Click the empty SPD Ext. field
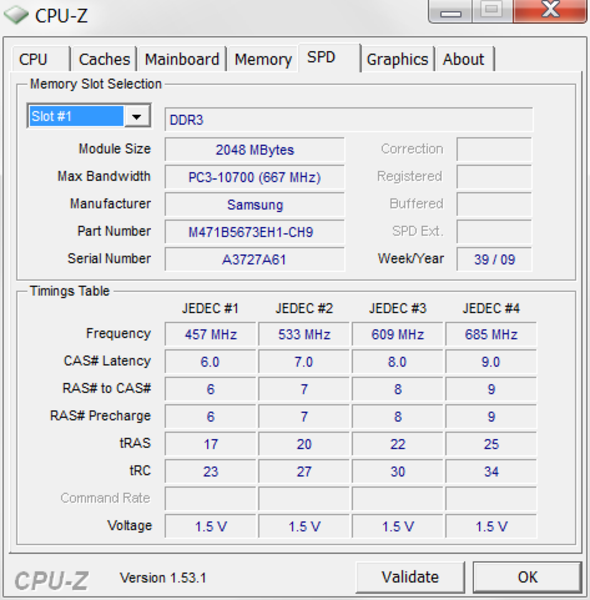The image size is (590, 600). (x=494, y=232)
